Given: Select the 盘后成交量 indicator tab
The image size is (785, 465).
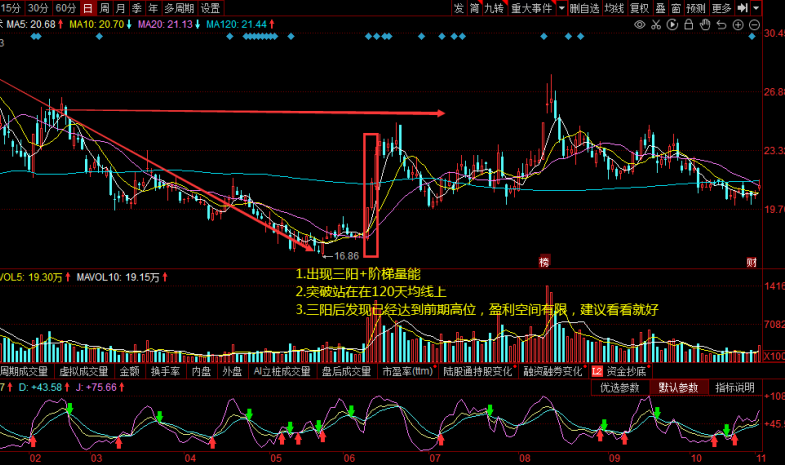Looking at the screenshot, I should 346,371.
